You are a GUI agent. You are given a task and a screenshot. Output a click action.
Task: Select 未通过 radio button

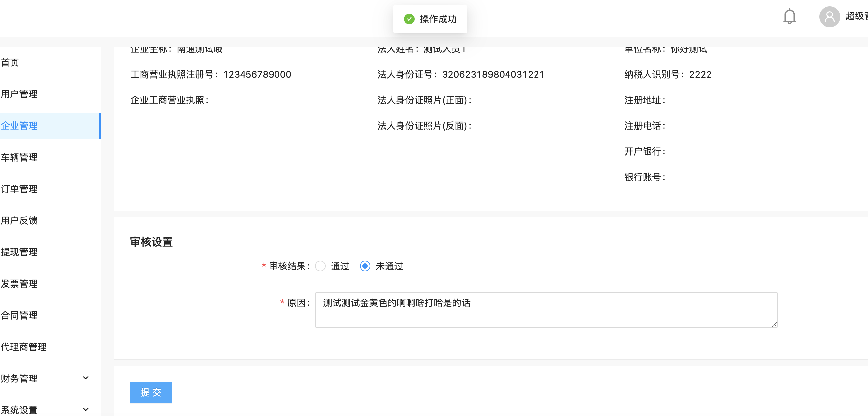(365, 266)
